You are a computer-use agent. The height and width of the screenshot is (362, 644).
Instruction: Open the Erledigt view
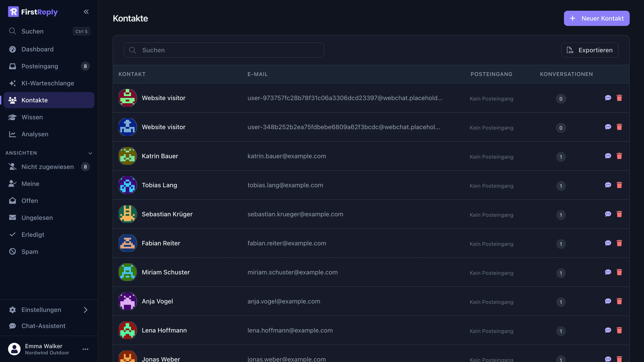49,235
